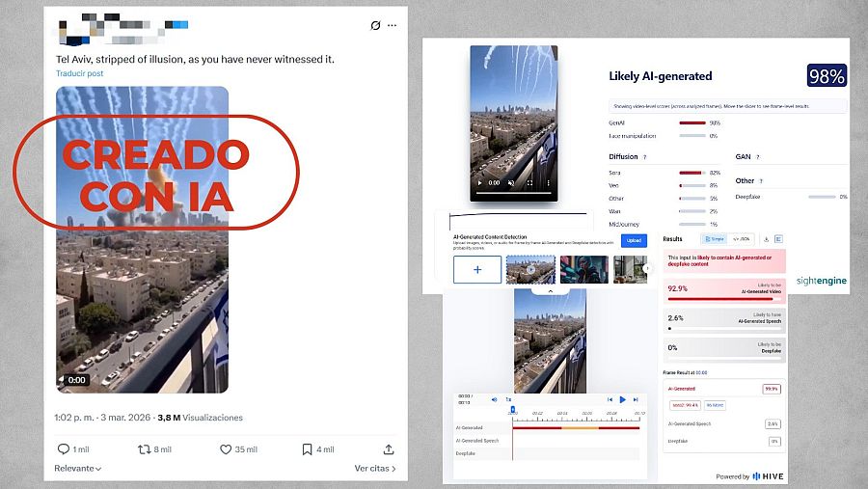Click the blue Upload button
The width and height of the screenshot is (868, 489).
point(634,240)
